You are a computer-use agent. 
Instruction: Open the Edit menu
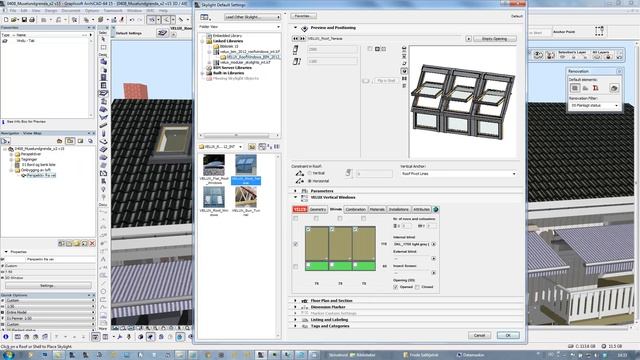(x=24, y=10)
